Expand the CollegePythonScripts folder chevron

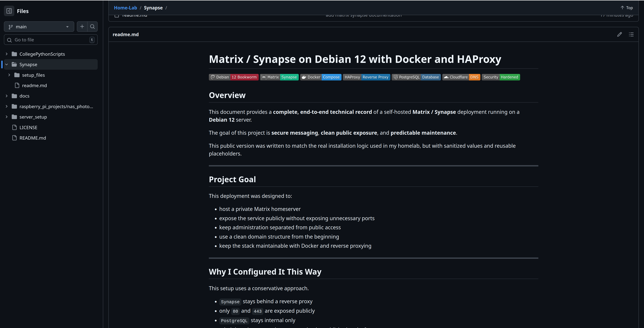(7, 54)
